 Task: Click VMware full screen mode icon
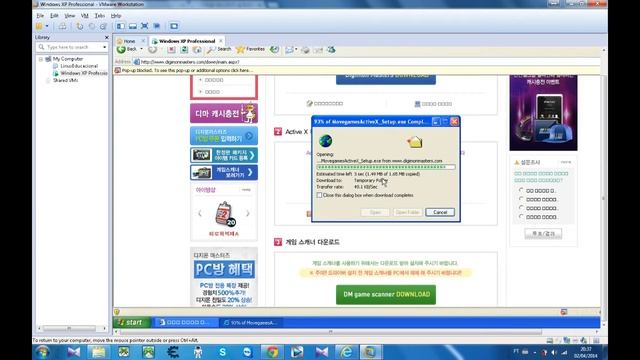pyautogui.click(x=144, y=26)
